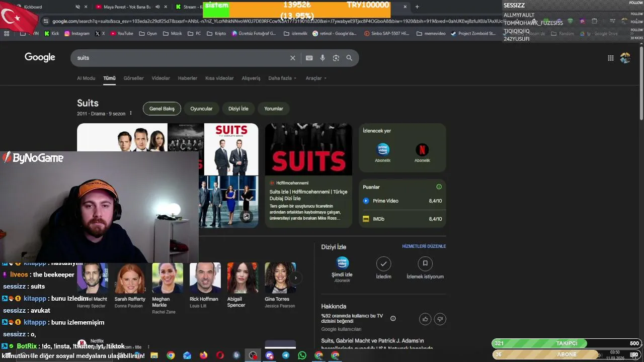Select the Genel Bakış chip
Viewport: 644px width, 362px height.
pos(162,109)
